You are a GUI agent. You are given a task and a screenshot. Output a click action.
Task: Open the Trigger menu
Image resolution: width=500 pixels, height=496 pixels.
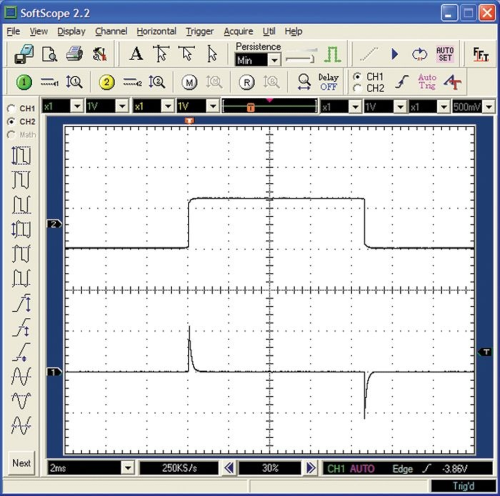[x=199, y=31]
